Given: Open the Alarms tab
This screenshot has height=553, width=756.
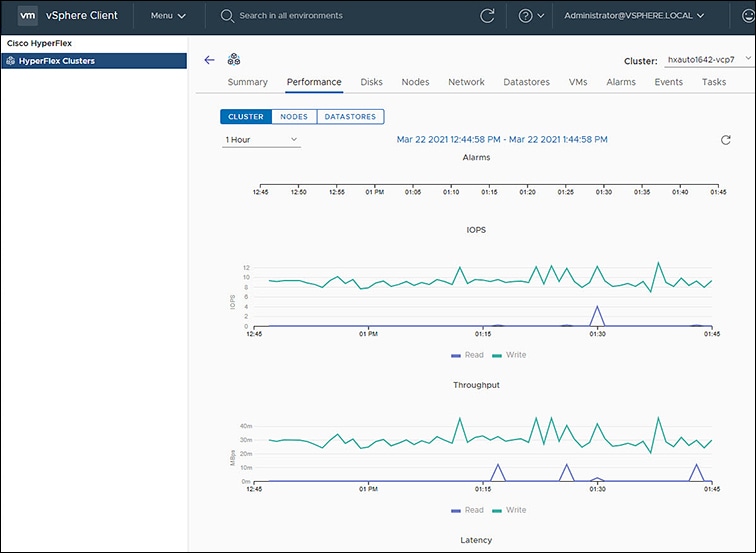Looking at the screenshot, I should (x=621, y=82).
